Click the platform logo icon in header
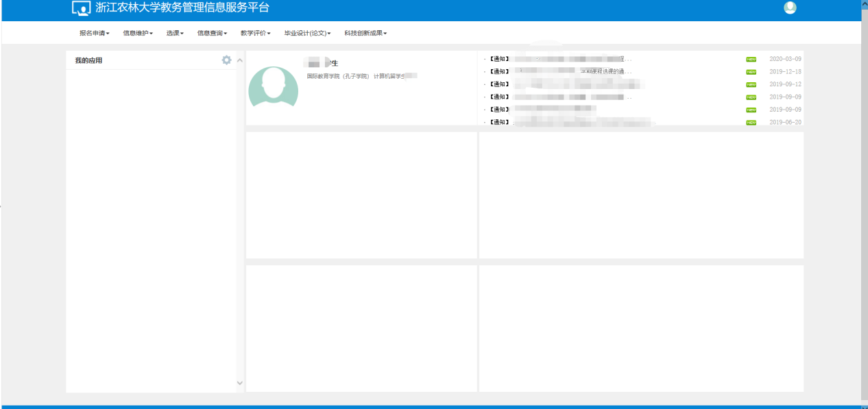868x409 pixels. pyautogui.click(x=81, y=8)
